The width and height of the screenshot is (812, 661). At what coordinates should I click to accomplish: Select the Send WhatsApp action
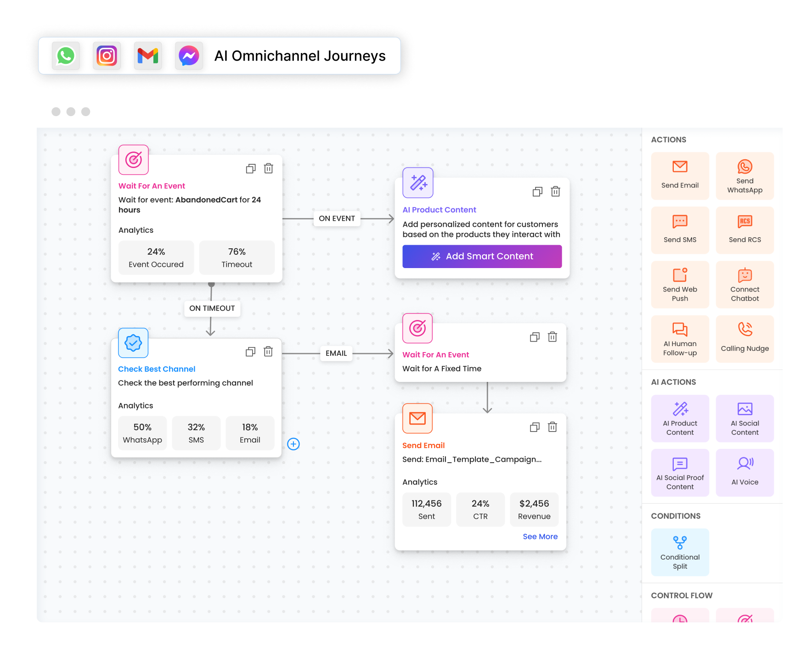744,176
